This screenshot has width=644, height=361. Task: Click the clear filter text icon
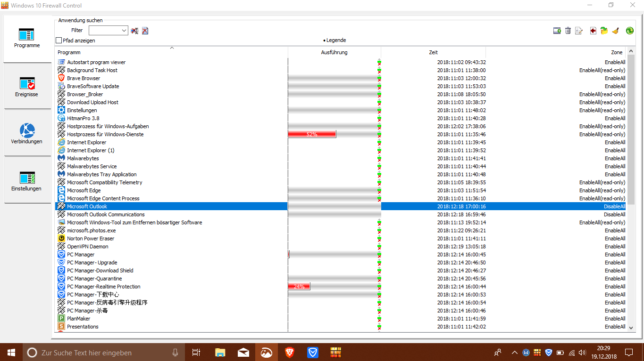[135, 31]
